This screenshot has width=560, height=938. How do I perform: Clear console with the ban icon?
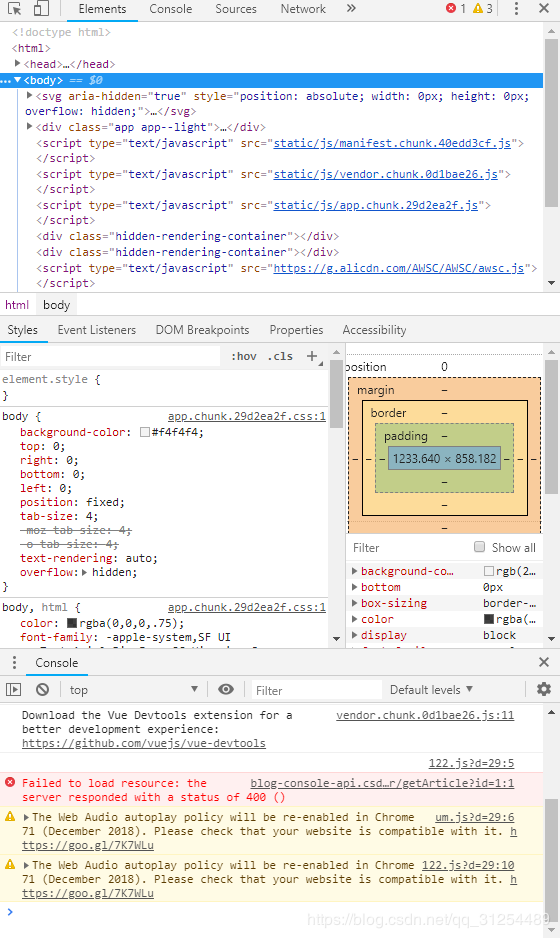[x=42, y=690]
